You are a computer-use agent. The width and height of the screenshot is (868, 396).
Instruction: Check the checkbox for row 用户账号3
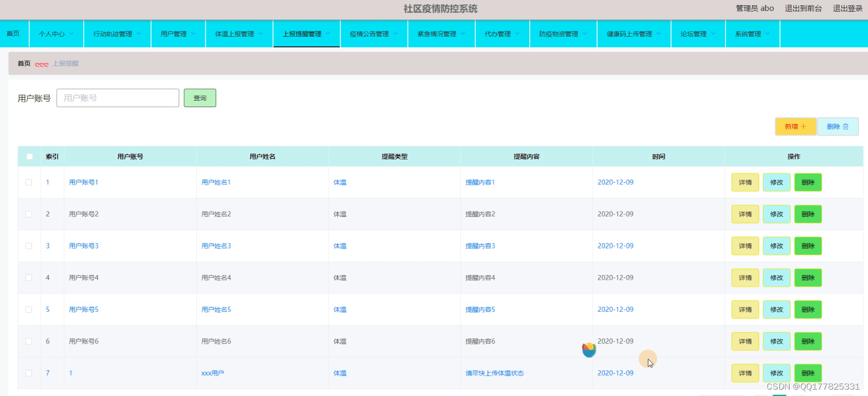[29, 246]
